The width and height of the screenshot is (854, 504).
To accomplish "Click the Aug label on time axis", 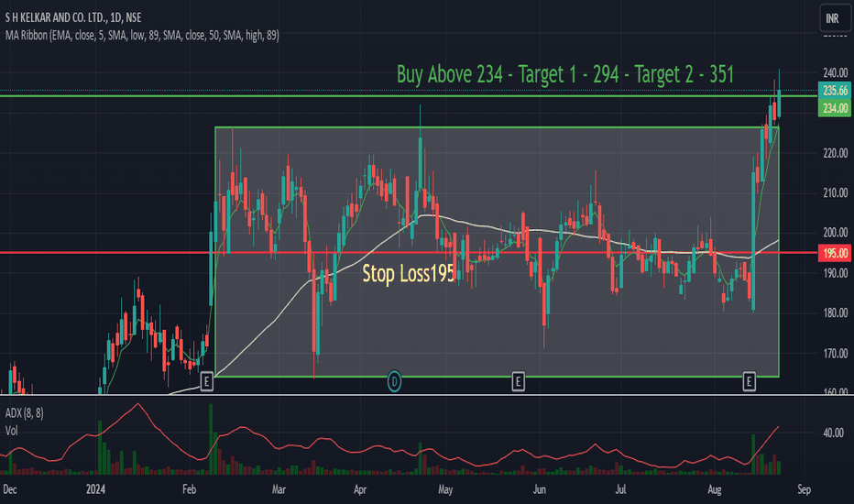I will pyautogui.click(x=714, y=489).
